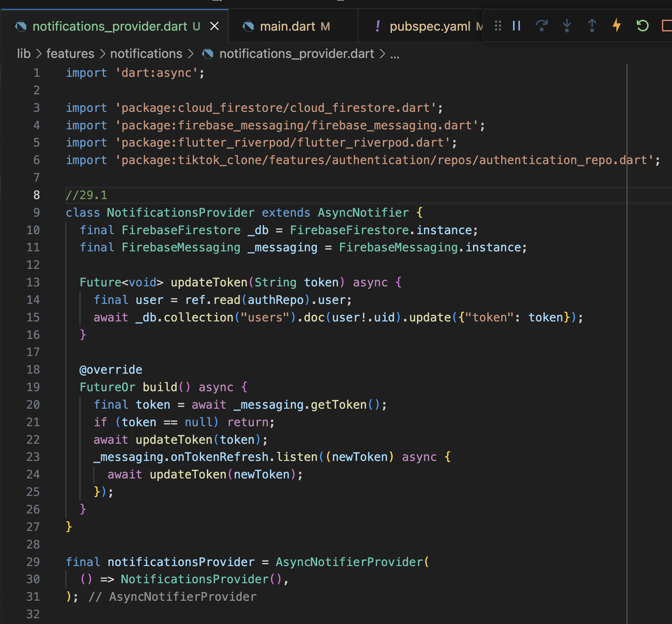Trigger Flutter hot reload lightning icon
This screenshot has width=672, height=624.
tap(617, 26)
